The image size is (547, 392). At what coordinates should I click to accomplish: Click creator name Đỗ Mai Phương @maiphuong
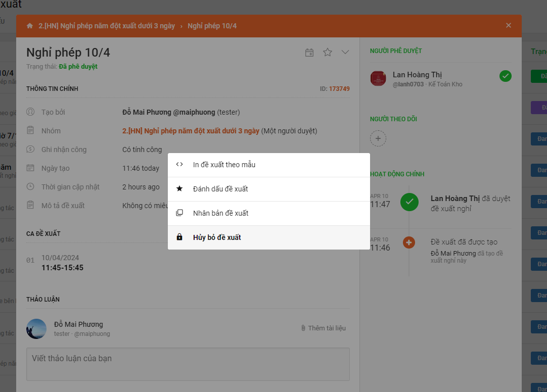tap(169, 112)
